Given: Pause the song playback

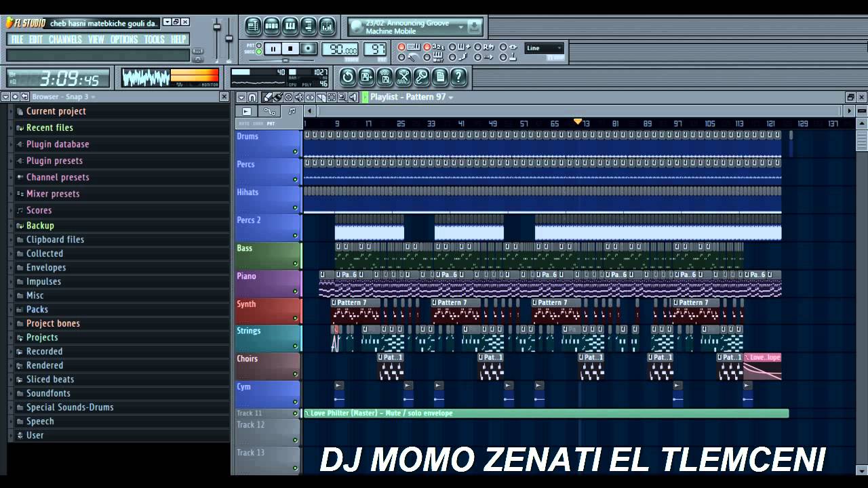Looking at the screenshot, I should [273, 49].
